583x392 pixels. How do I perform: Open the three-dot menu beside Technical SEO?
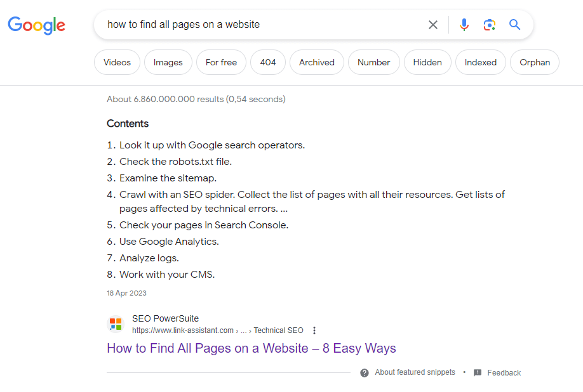pyautogui.click(x=314, y=330)
